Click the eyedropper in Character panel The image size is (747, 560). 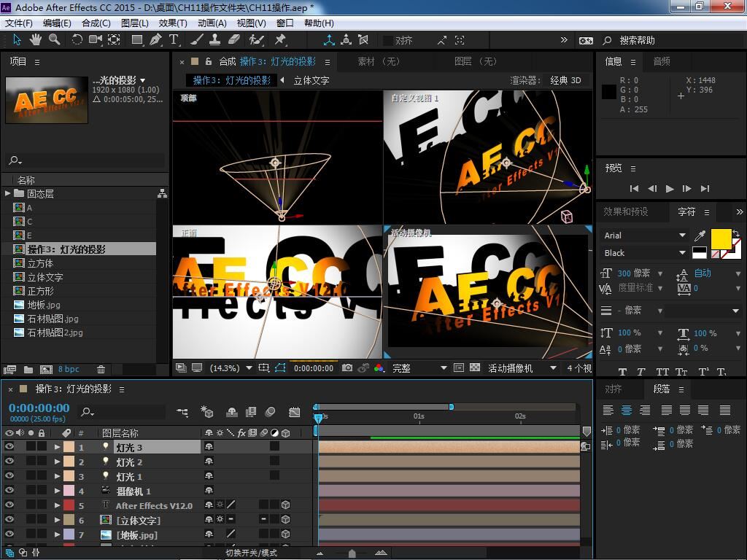700,236
